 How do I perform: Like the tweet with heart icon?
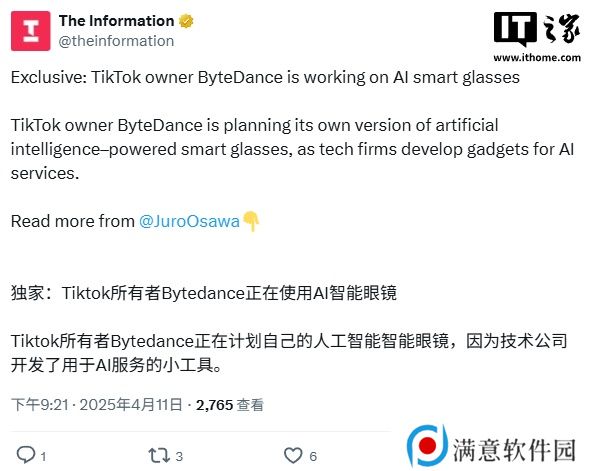tap(293, 455)
